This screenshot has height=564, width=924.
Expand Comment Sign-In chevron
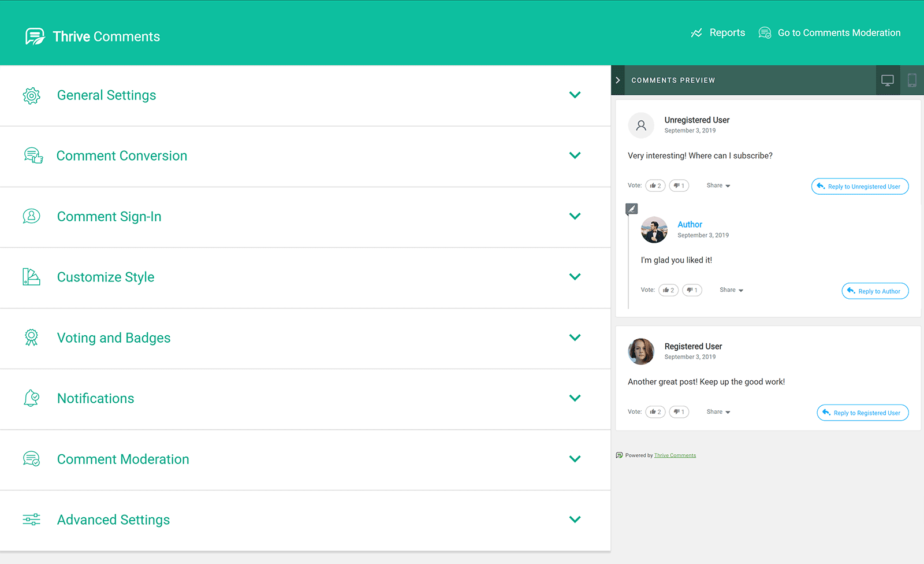(575, 216)
